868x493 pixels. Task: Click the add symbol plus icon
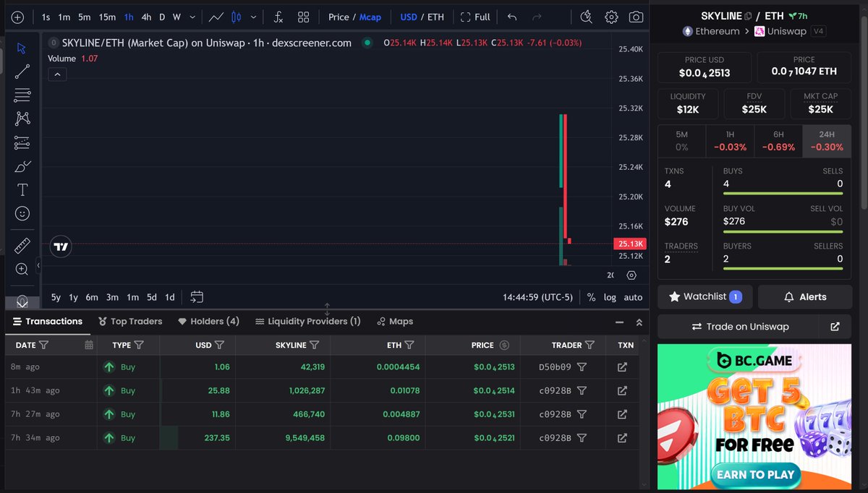18,17
